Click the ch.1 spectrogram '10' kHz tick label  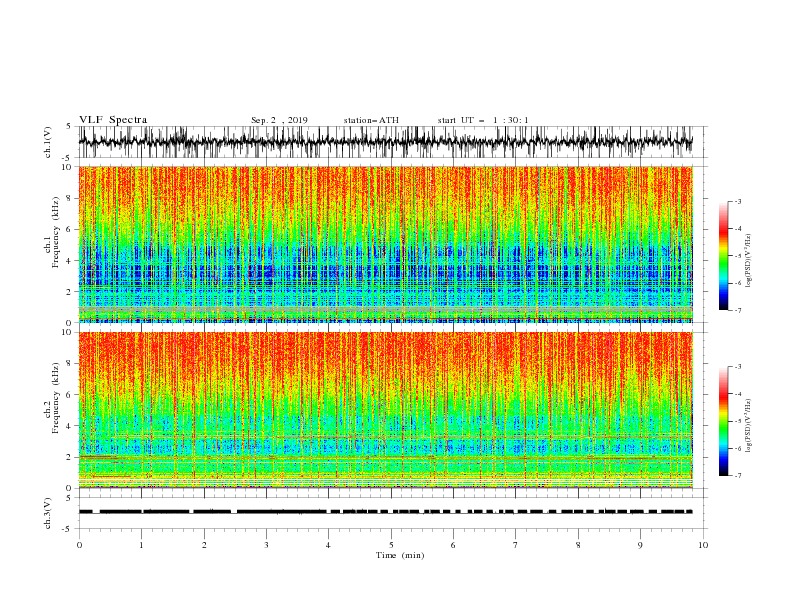[69, 167]
